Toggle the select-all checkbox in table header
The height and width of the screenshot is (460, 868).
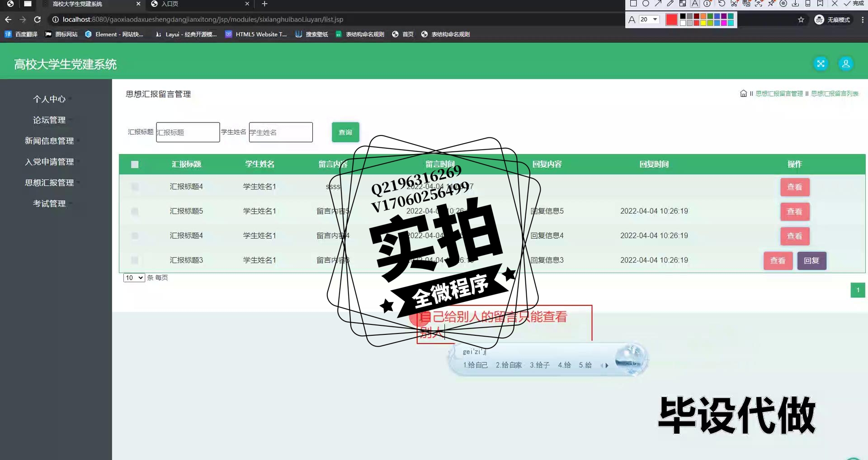(x=135, y=164)
